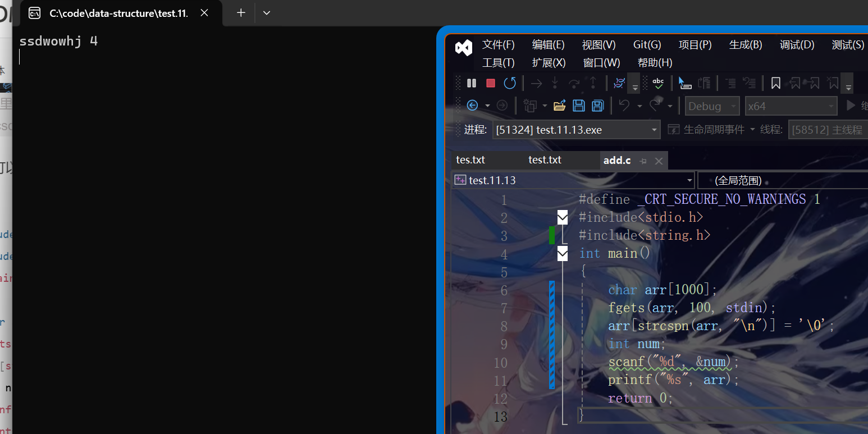The height and width of the screenshot is (434, 868).
Task: Open debug toolbar overflow options
Action: [x=635, y=84]
